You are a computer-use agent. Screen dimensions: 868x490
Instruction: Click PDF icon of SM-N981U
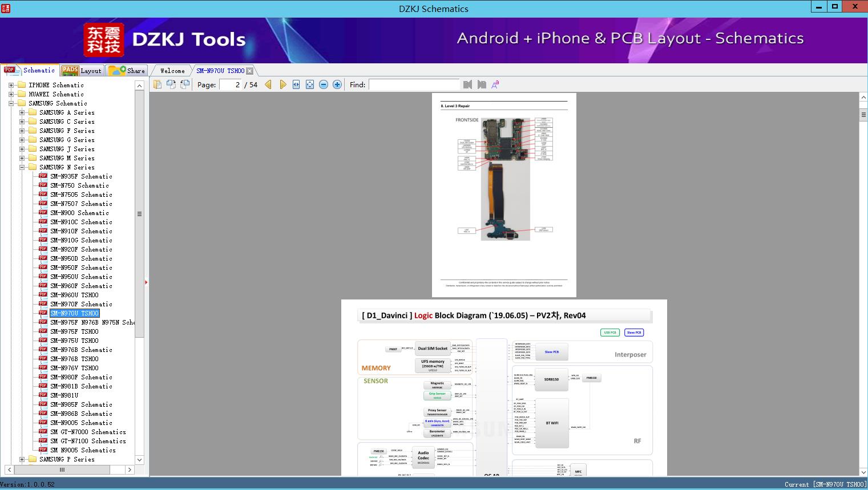(43, 395)
